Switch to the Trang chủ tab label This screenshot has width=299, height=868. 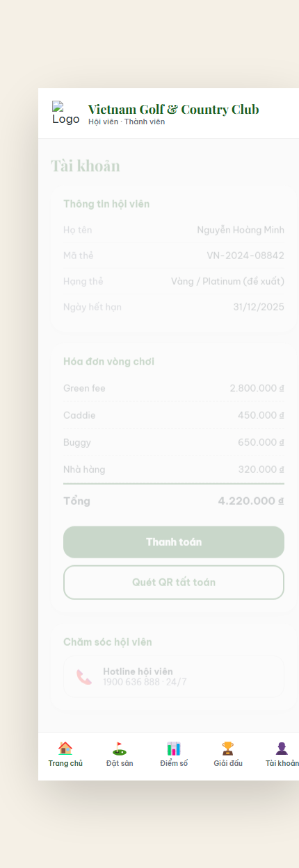pos(65,763)
